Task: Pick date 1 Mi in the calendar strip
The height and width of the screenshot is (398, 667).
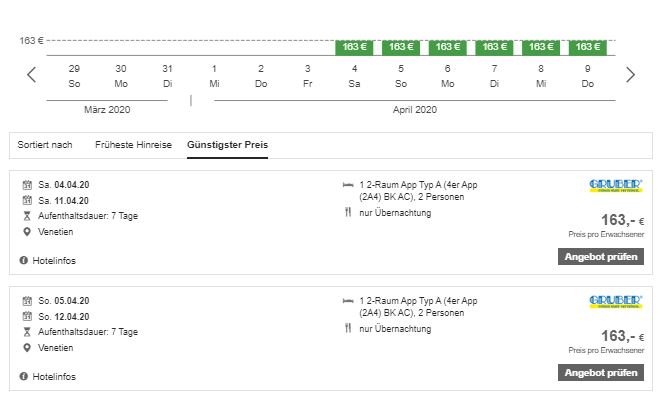Action: (214, 76)
